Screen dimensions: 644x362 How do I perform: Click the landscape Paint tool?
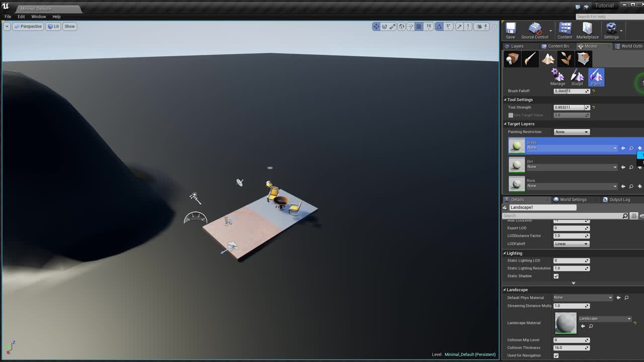596,77
